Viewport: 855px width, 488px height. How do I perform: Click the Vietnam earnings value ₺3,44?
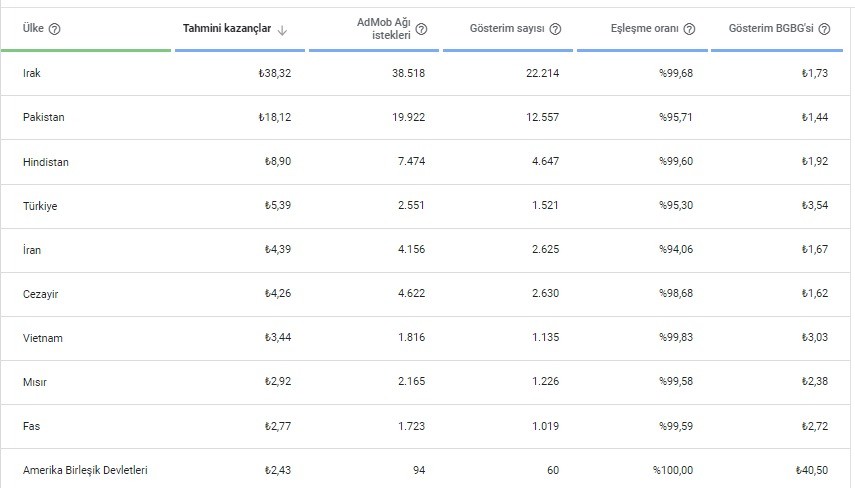(x=278, y=338)
